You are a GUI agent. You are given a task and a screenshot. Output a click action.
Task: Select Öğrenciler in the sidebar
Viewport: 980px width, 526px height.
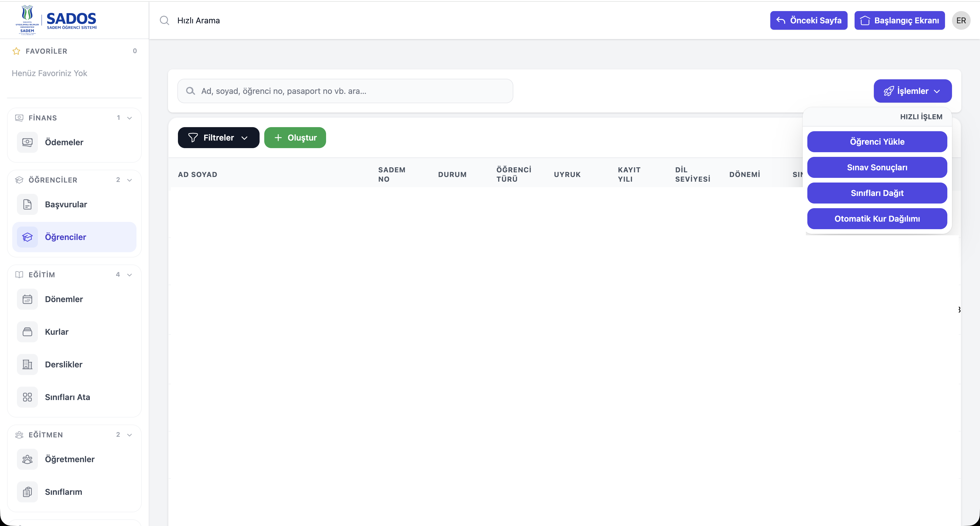74,237
